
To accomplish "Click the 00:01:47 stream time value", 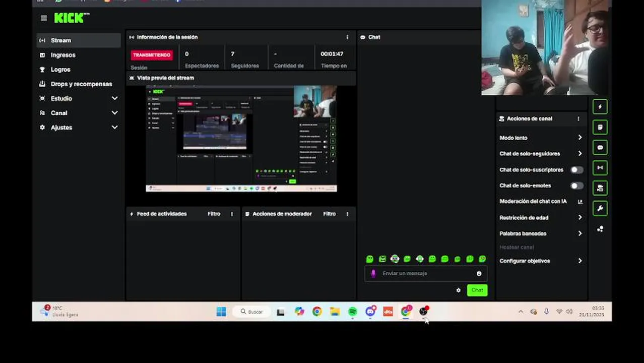I will pos(332,54).
